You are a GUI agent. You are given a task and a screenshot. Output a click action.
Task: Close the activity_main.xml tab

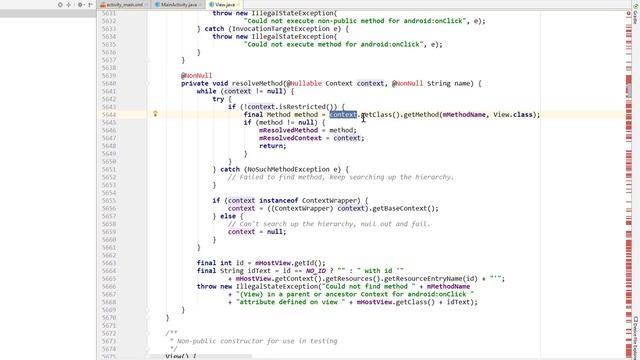coord(147,5)
